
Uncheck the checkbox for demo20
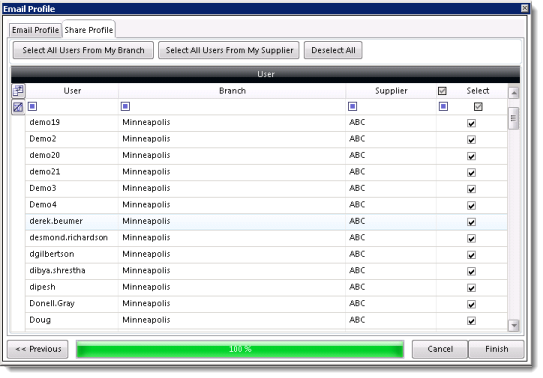[471, 156]
